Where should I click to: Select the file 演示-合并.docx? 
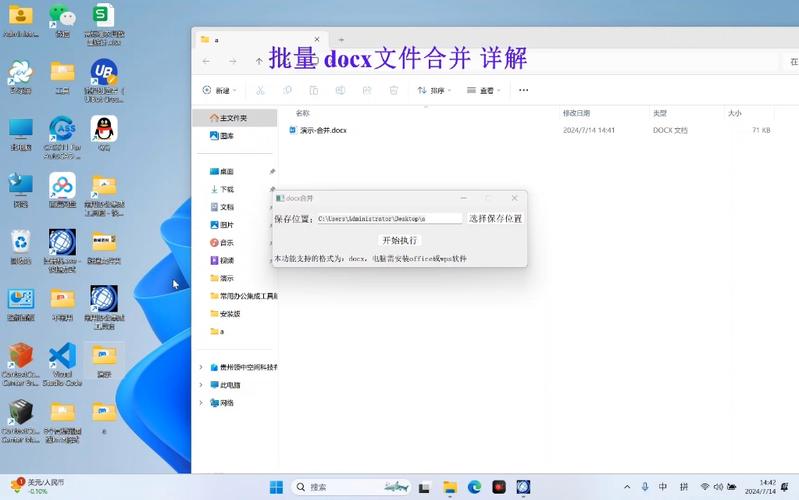pos(323,130)
